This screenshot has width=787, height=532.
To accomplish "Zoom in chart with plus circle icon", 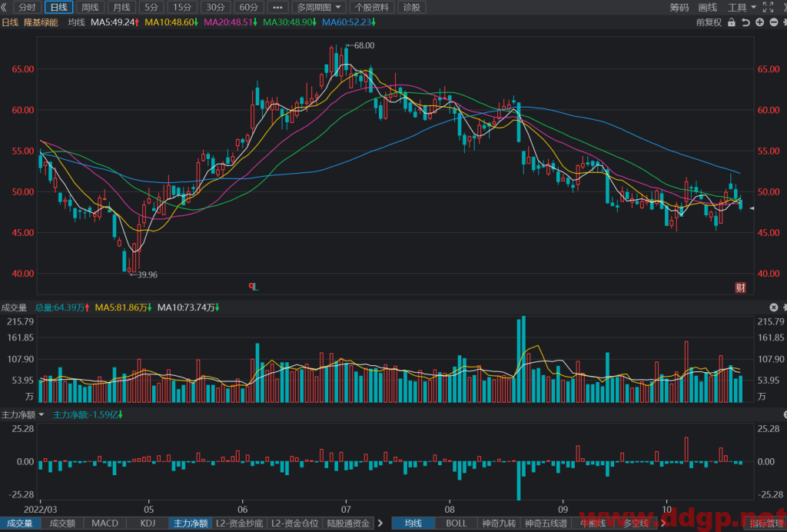I will pos(759,22).
